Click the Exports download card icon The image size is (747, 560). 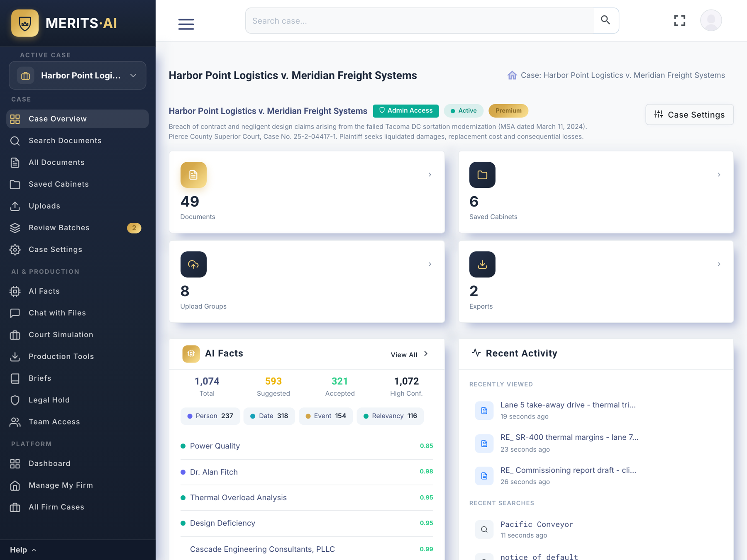(x=482, y=264)
